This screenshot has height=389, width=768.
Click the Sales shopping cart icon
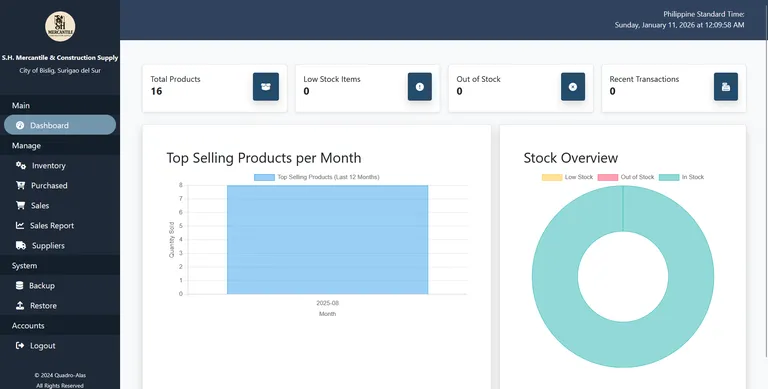(x=20, y=206)
